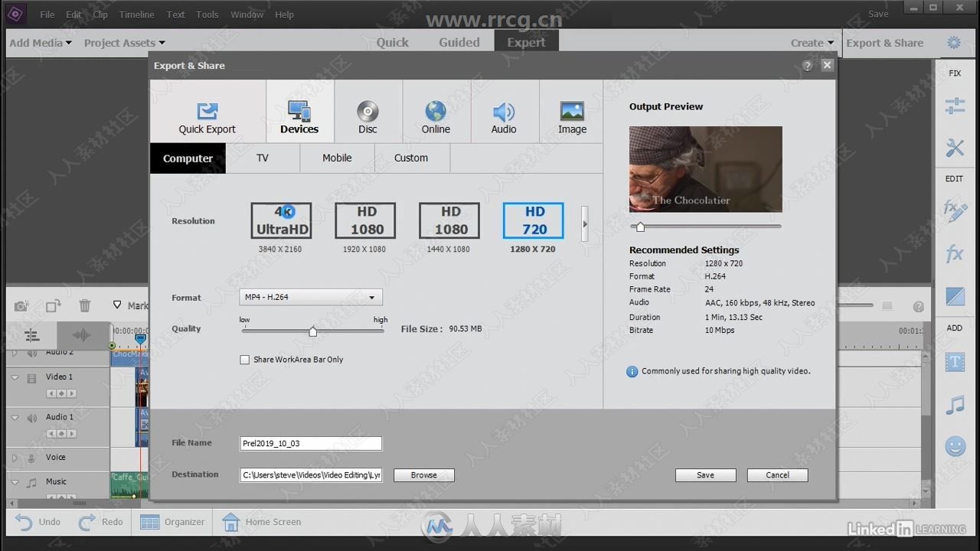This screenshot has height=551, width=980.
Task: Click the info icon beside usage note
Action: tap(632, 371)
